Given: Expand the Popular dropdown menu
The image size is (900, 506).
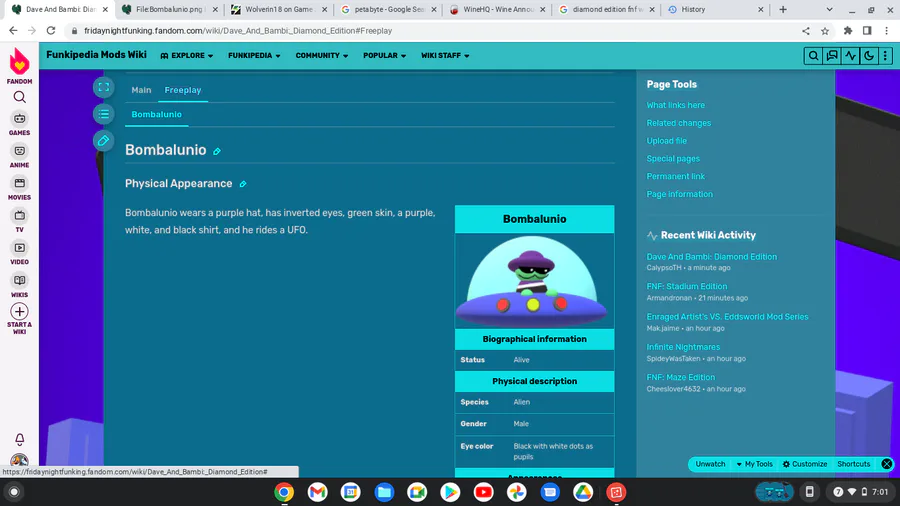Looking at the screenshot, I should click(385, 56).
